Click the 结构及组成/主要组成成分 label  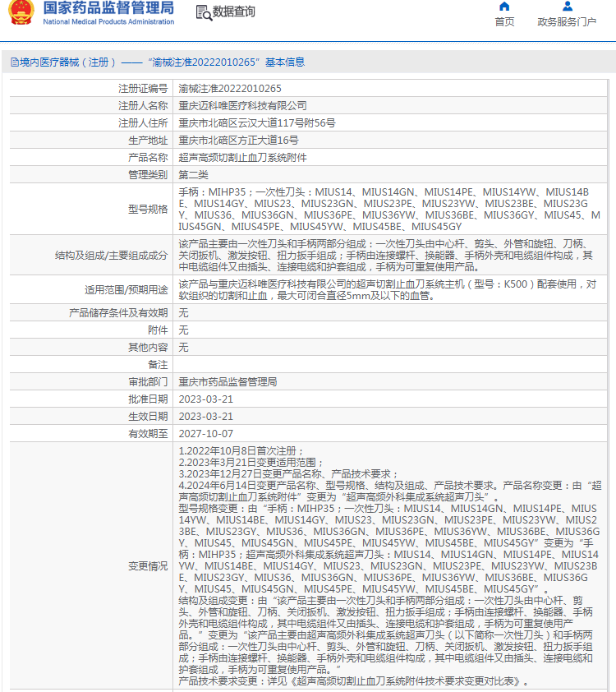pos(111,255)
